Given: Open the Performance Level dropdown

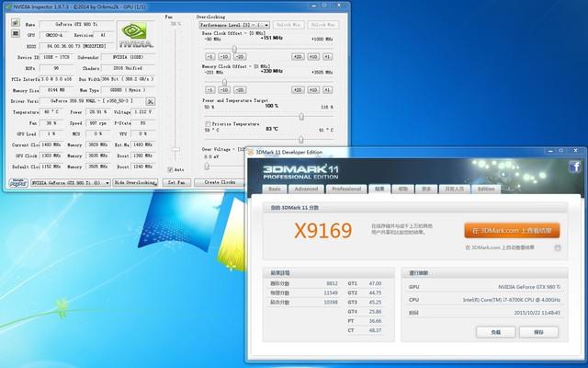Looking at the screenshot, I should pos(234,25).
